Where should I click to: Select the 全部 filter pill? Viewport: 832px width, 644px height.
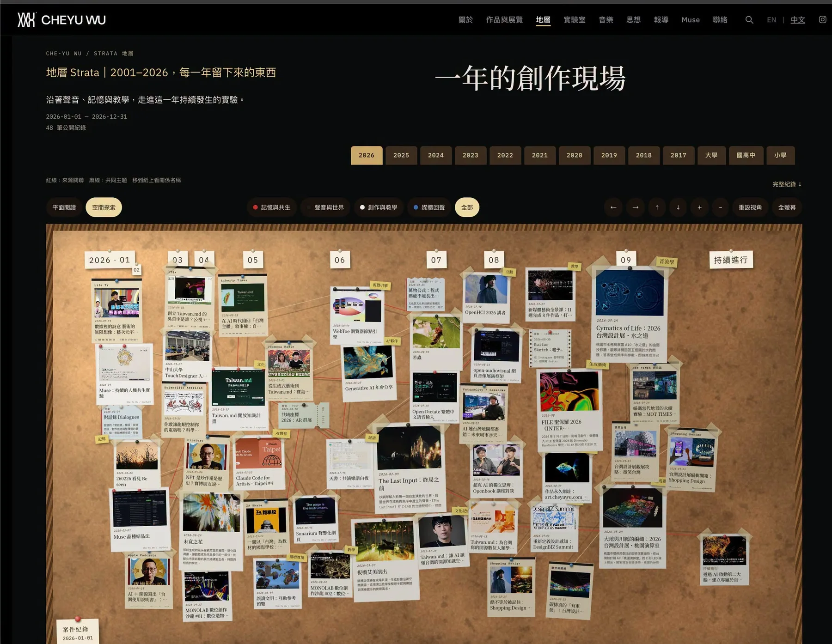click(467, 207)
